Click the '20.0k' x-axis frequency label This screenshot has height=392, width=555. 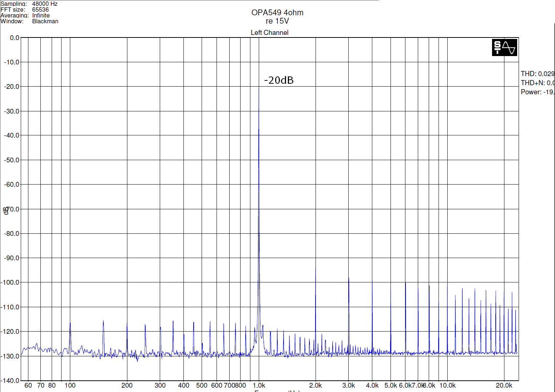point(504,385)
